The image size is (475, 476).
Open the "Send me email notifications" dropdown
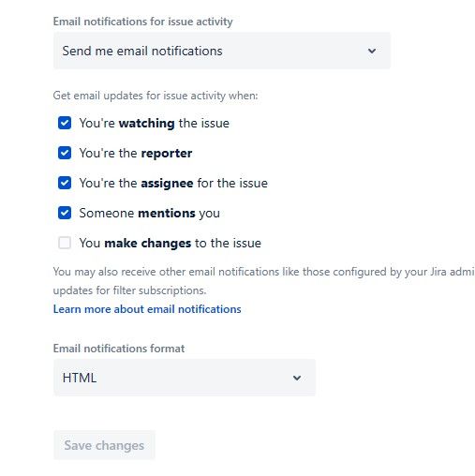coord(222,51)
